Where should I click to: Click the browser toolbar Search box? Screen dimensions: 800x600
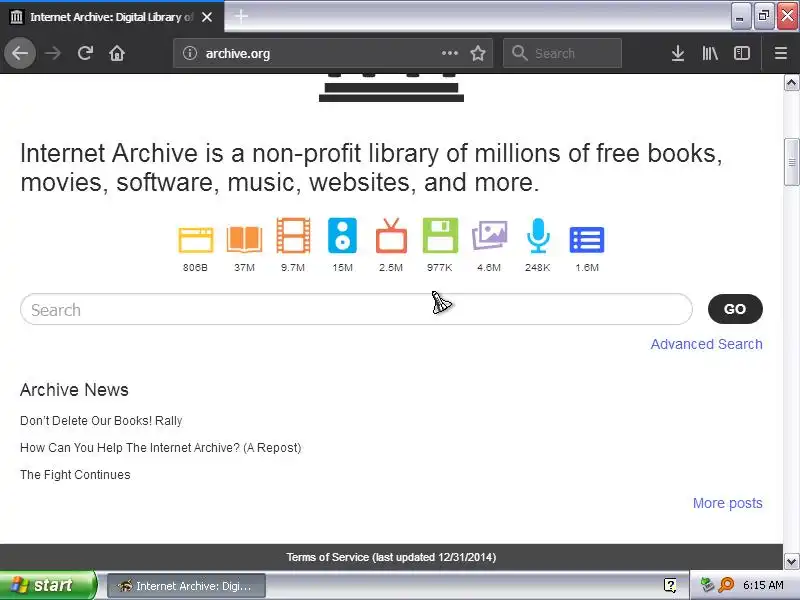point(562,53)
